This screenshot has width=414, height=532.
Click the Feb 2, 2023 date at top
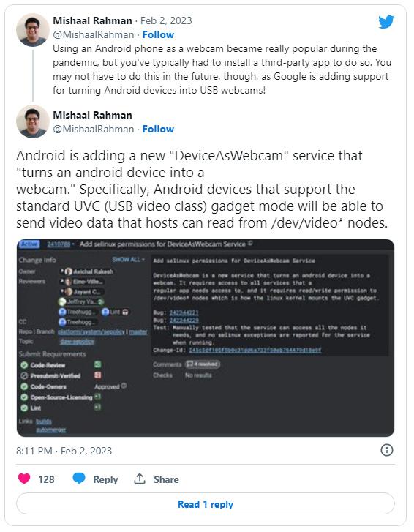(166, 20)
